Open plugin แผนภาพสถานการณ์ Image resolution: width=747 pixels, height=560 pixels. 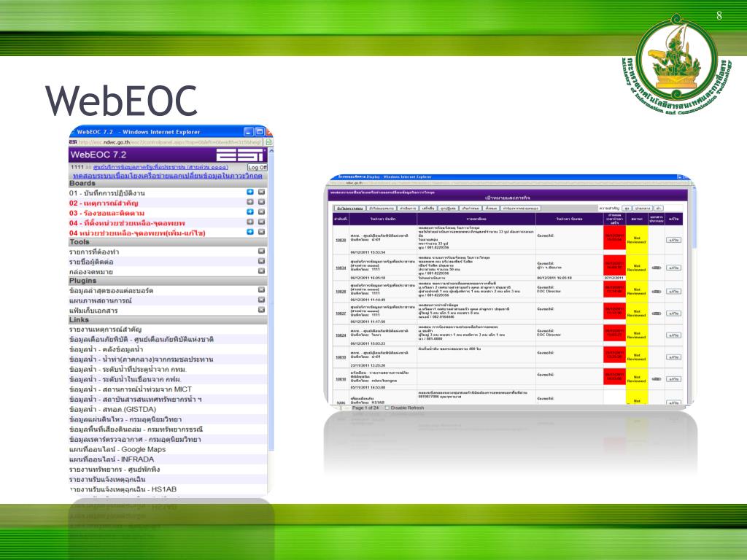point(101,301)
